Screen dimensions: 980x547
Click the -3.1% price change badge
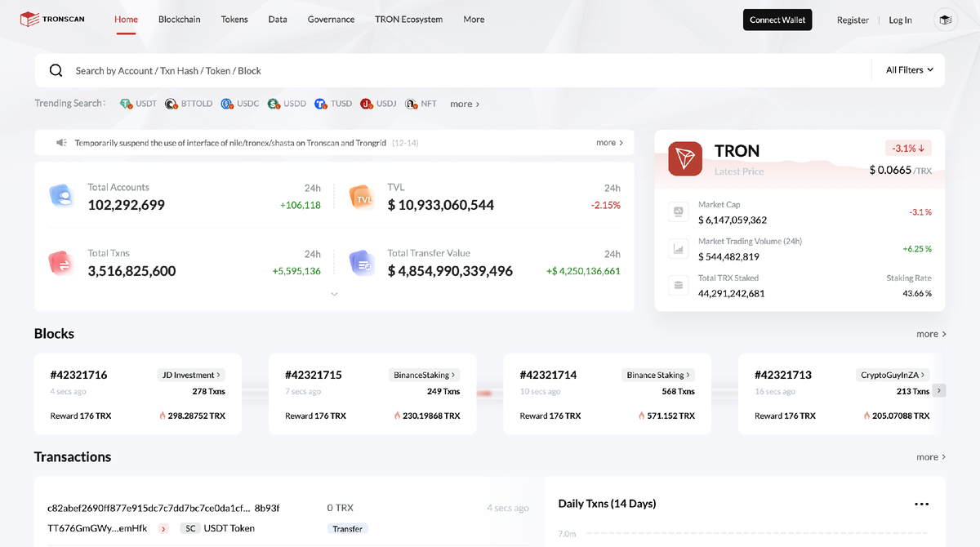coord(908,148)
